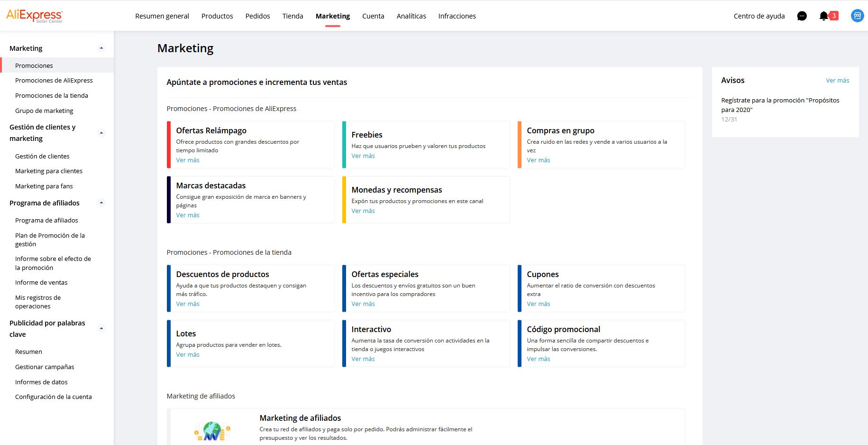Open Informes de datos sidebar item
The image size is (868, 445).
pyautogui.click(x=41, y=382)
